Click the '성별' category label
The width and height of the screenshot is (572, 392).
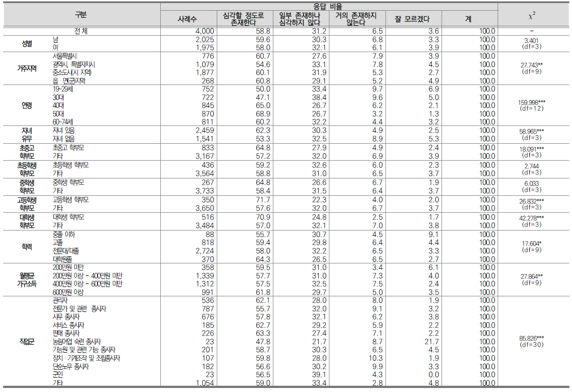pyautogui.click(x=27, y=44)
